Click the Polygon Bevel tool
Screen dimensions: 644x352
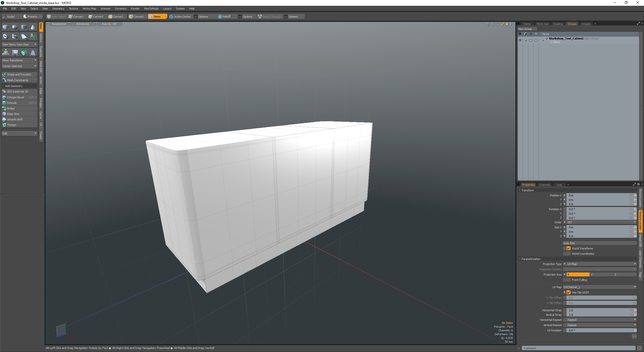(16, 97)
